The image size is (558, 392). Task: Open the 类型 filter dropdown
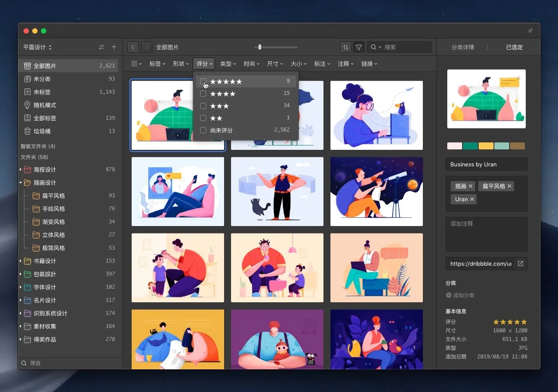pyautogui.click(x=228, y=64)
